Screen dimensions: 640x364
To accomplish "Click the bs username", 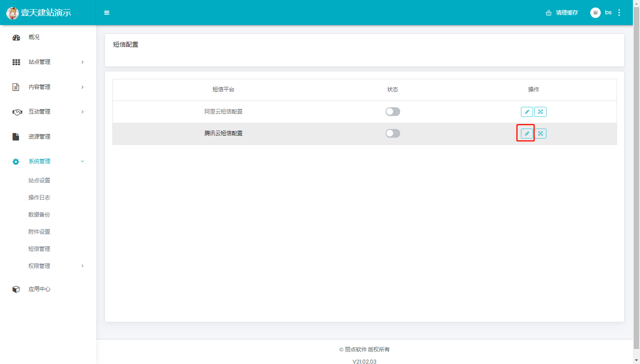I will point(608,13).
